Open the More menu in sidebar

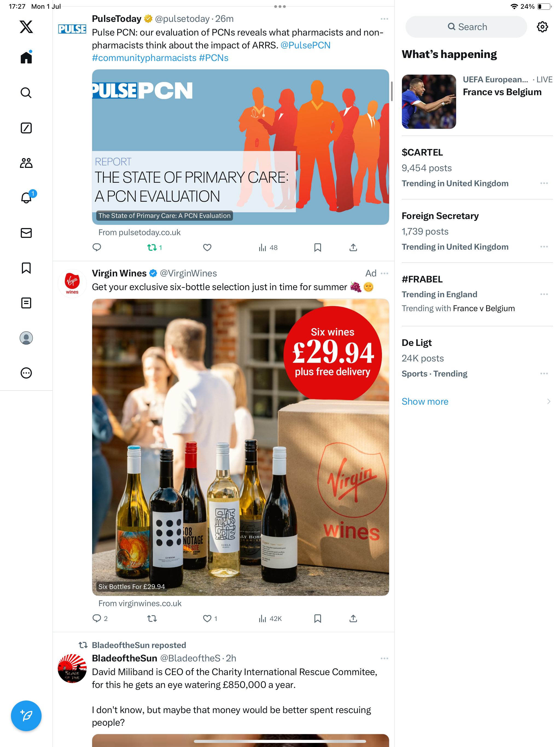coord(26,373)
